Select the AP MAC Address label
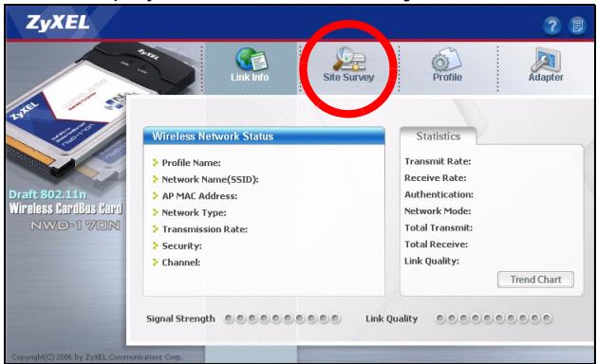 [x=199, y=196]
